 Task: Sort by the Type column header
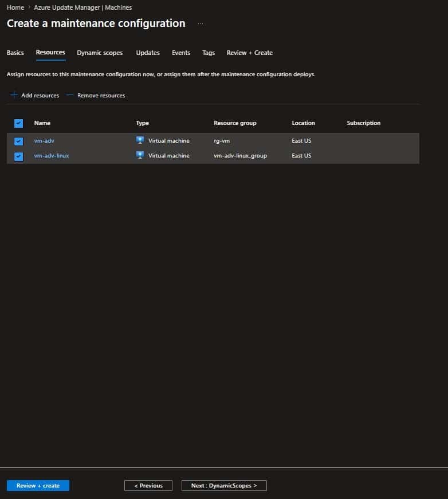[143, 123]
